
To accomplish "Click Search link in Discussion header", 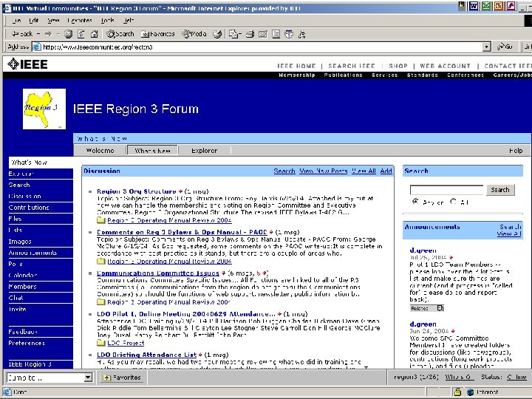I will coord(284,171).
